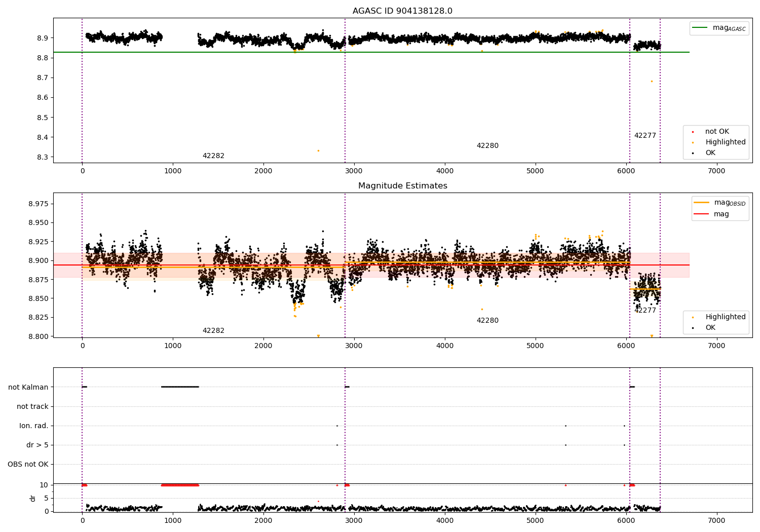The width and height of the screenshot is (760, 532).
Task: Click obsid label 42280 in top plot
Action: 487,146
